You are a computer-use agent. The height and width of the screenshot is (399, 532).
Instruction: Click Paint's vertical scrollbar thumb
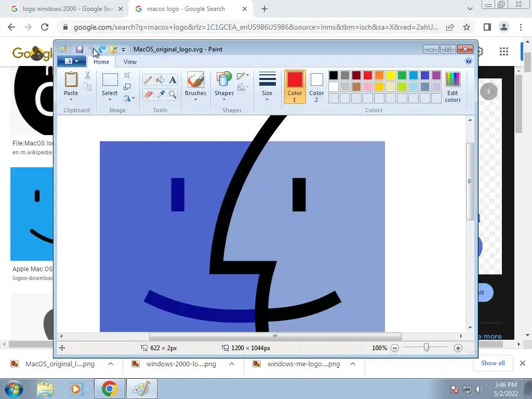tap(470, 181)
